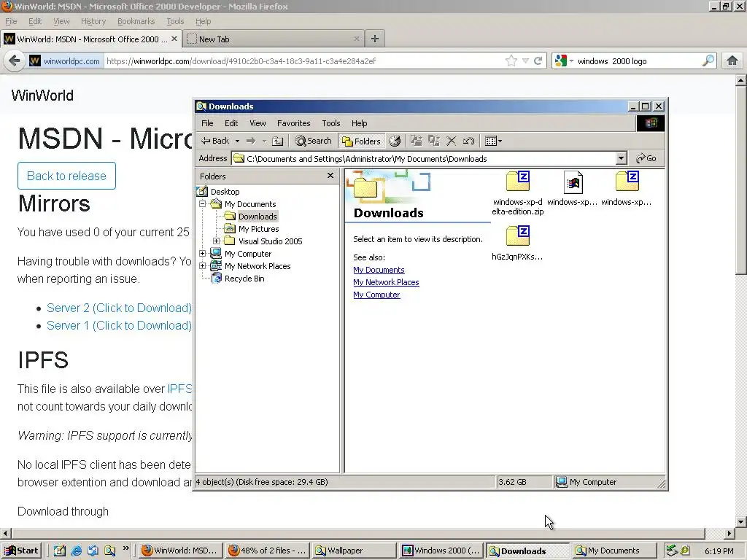Select Desktop in folder tree
This screenshot has width=747, height=560.
[225, 192]
